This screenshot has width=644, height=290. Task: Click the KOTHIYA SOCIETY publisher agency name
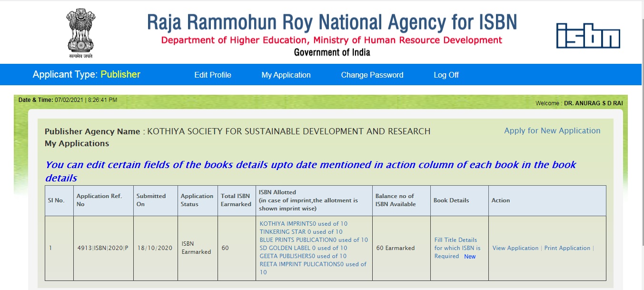click(x=289, y=131)
